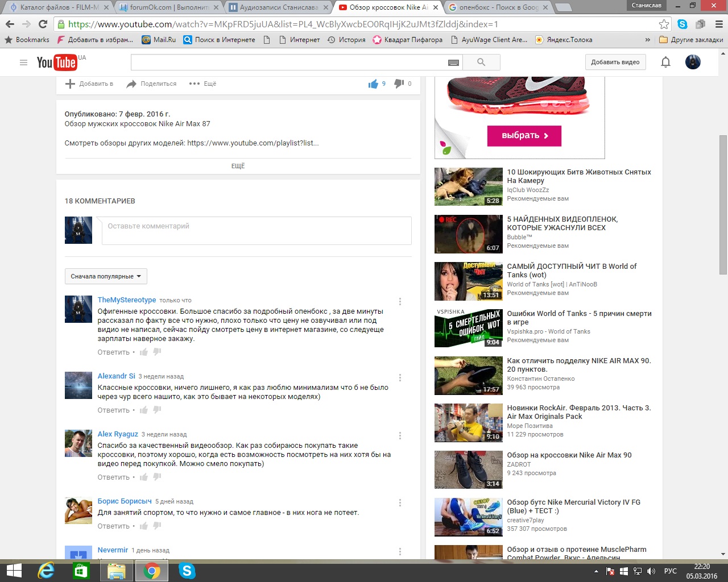Launch Internet Explorer from taskbar
The image size is (728, 582).
click(45, 571)
